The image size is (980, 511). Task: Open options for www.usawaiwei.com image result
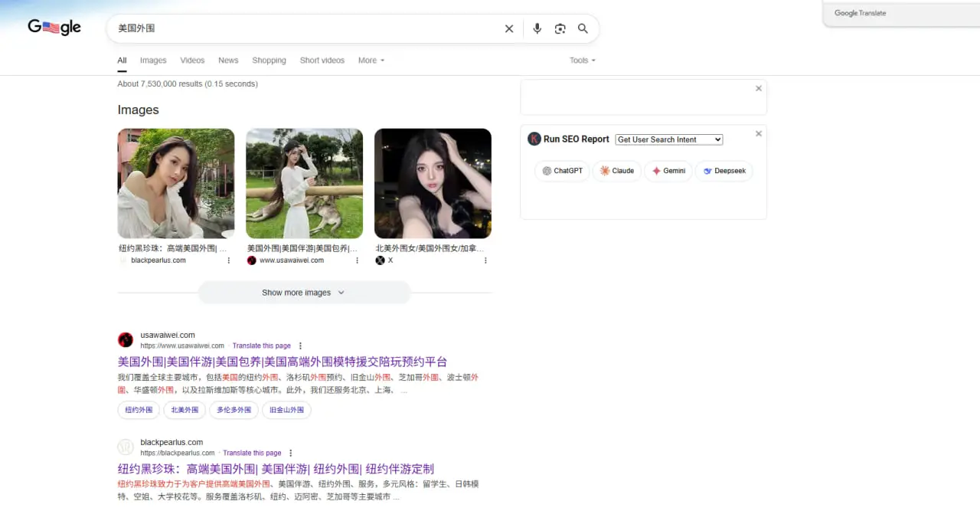tap(357, 260)
